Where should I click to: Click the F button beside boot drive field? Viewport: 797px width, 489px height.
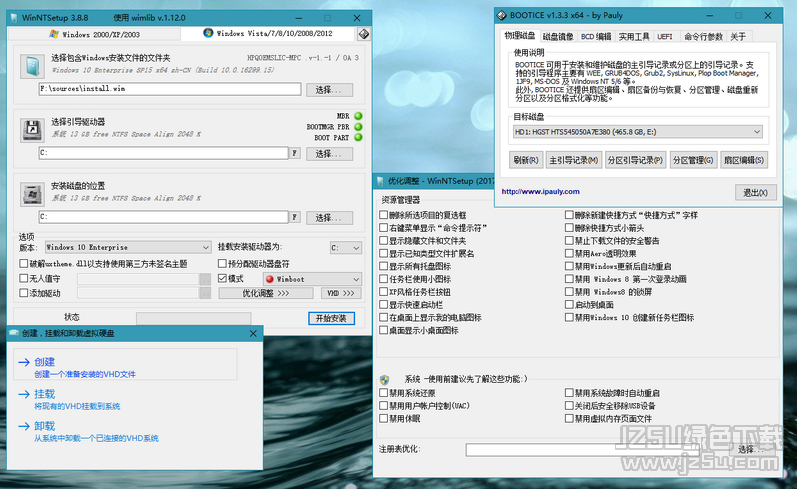295,153
